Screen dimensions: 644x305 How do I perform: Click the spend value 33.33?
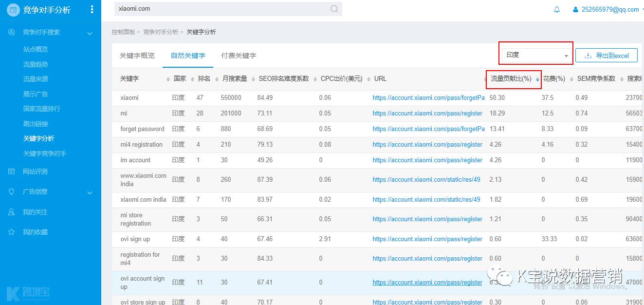coord(550,239)
